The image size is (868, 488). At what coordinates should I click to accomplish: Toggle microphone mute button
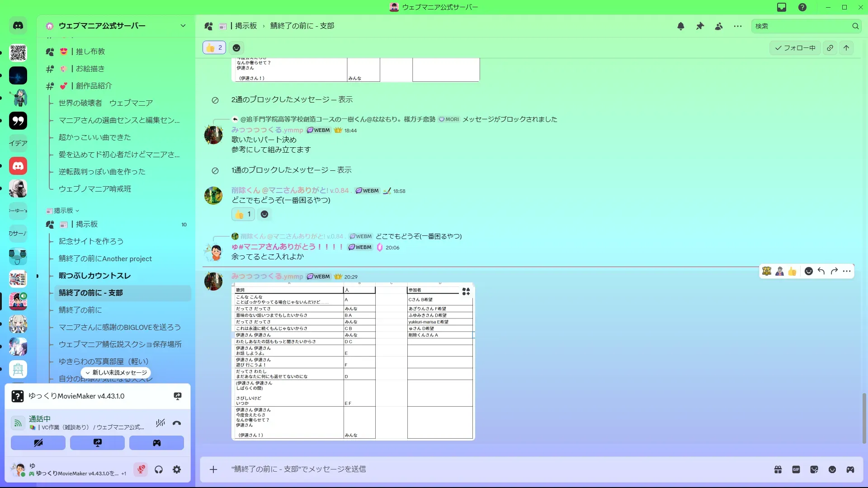pyautogui.click(x=141, y=469)
